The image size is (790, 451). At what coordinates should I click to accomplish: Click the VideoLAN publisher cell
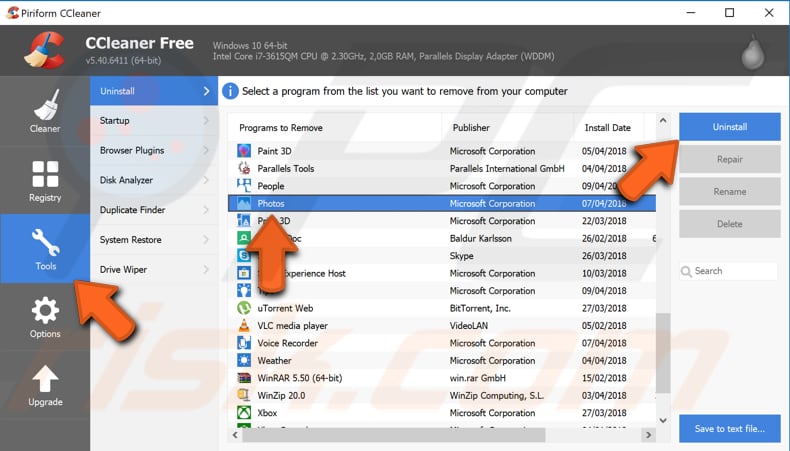469,326
